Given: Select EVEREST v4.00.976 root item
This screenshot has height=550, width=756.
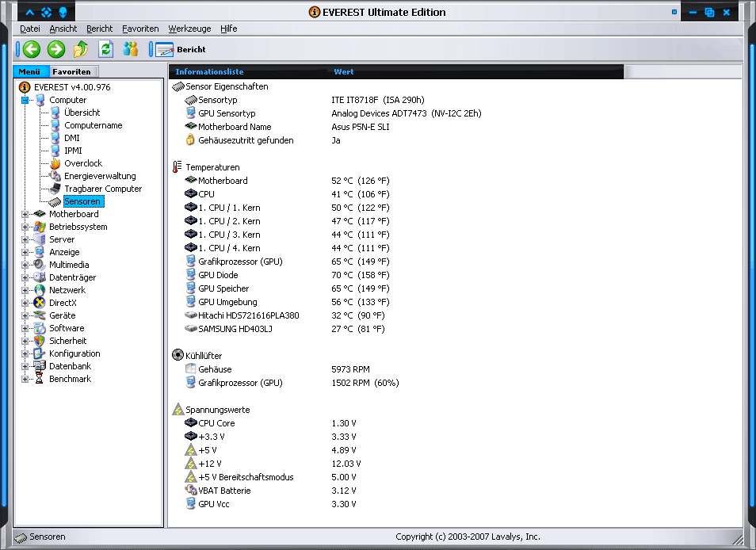Looking at the screenshot, I should tap(72, 87).
